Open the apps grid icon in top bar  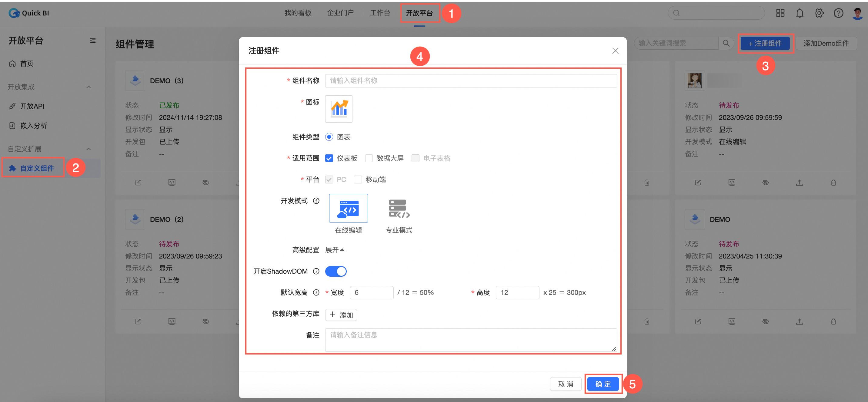point(780,13)
